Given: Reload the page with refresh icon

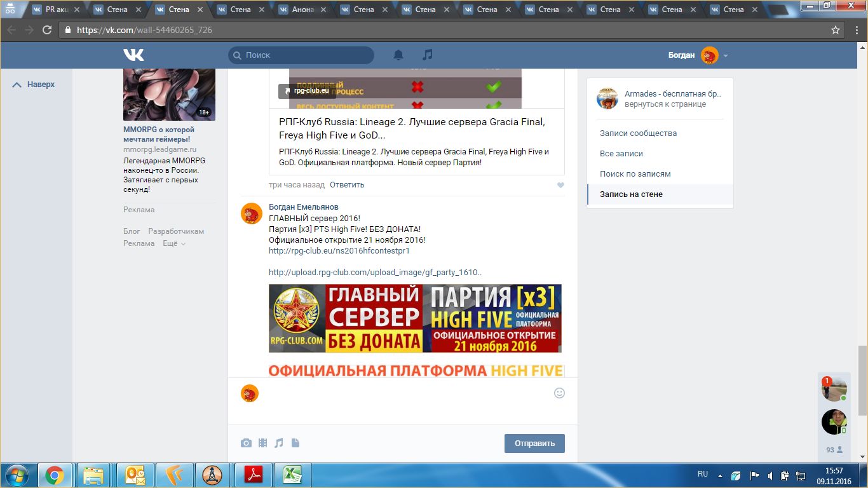Looking at the screenshot, I should 47,30.
